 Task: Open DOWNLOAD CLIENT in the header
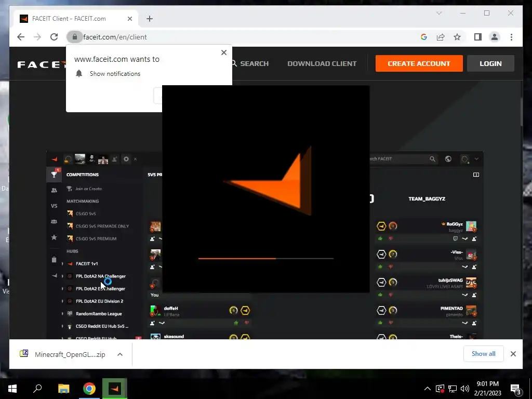(322, 63)
